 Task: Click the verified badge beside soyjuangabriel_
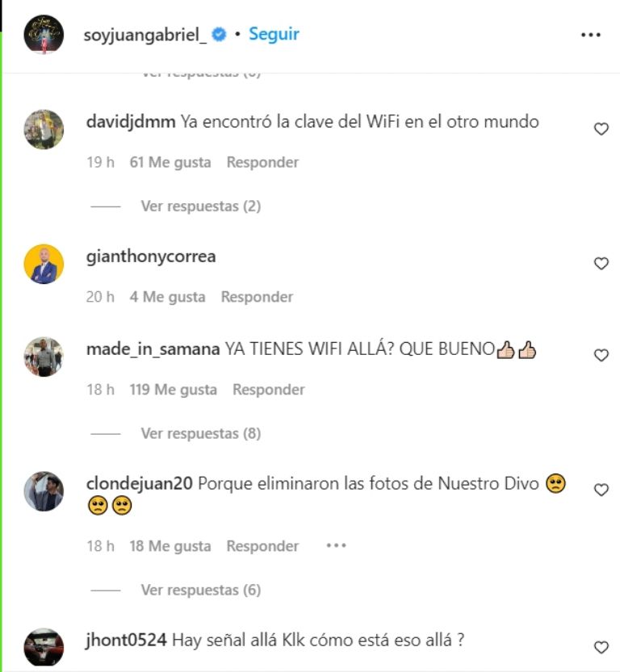pos(219,34)
